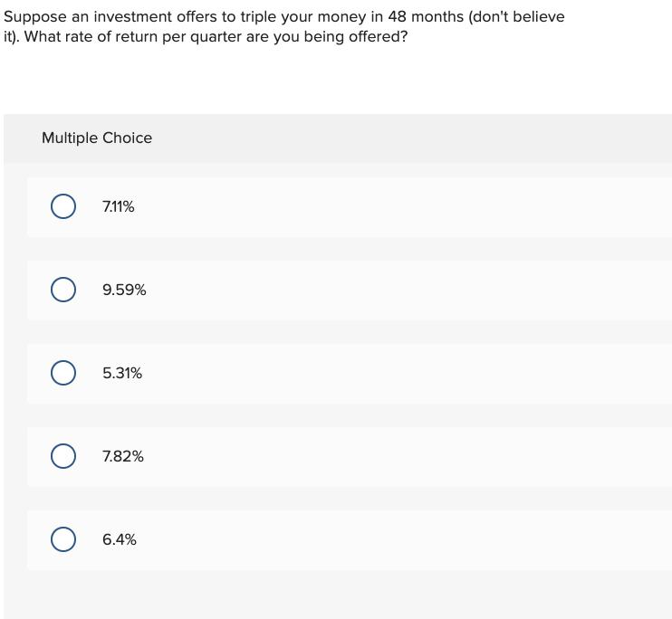Click the 6.4% answer label text
Viewport: 672px width, 619px height.
pos(120,539)
